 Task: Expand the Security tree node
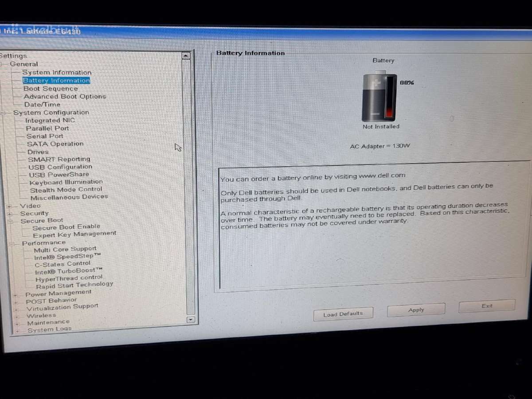pos(10,214)
